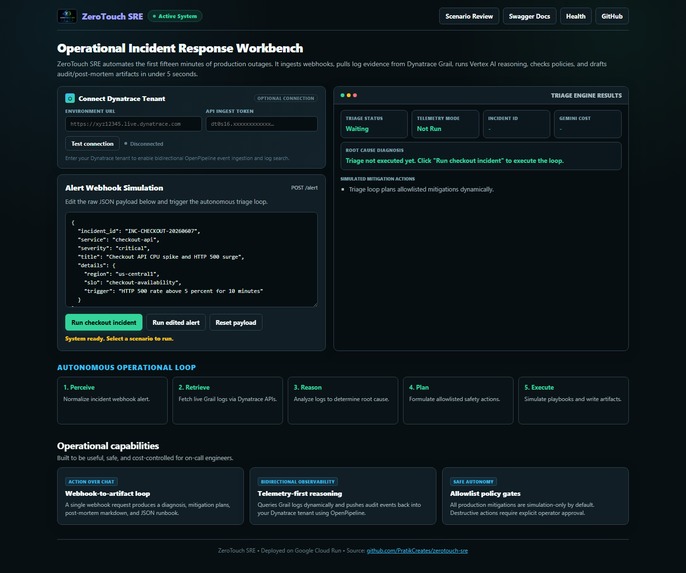The width and height of the screenshot is (686, 573).
Task: Click the 2. Retrieve step card
Action: (x=228, y=400)
